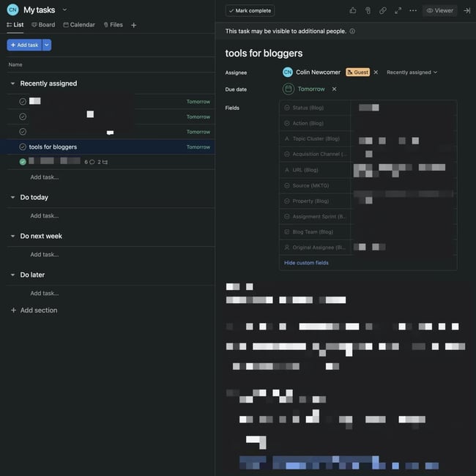Click Tomorrow due date in details pane

pyautogui.click(x=311, y=89)
